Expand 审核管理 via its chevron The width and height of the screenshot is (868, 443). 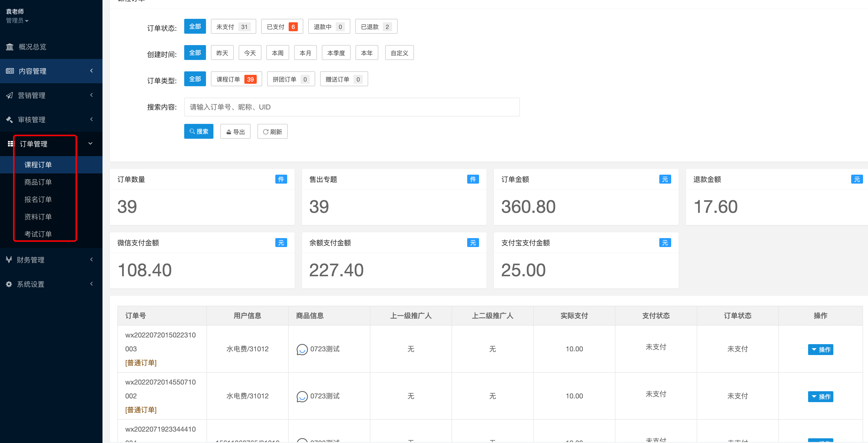coord(91,119)
